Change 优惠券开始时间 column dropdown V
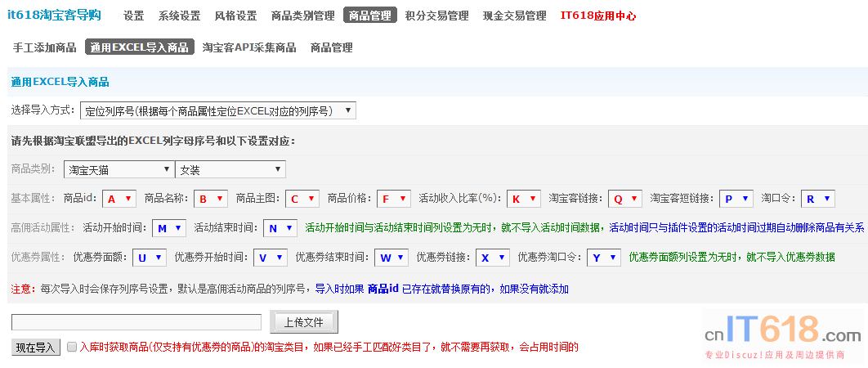This screenshot has height=368, width=868. pyautogui.click(x=271, y=257)
